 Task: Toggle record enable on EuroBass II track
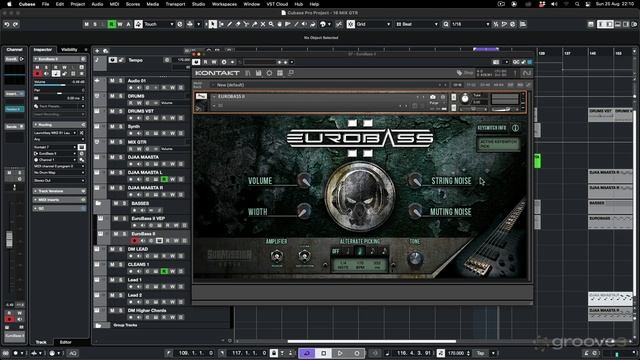tap(135, 241)
